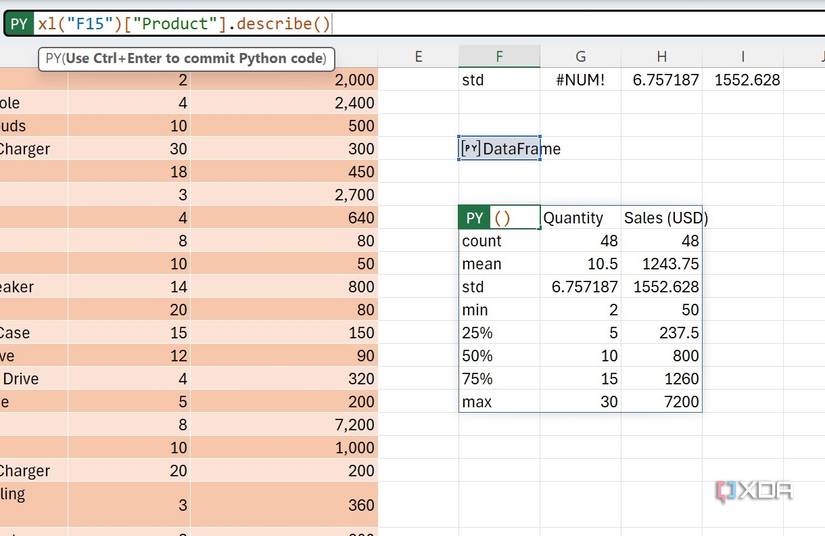This screenshot has width=825, height=536.
Task: Click the quantity 30 cell in orange table
Action: (129, 149)
